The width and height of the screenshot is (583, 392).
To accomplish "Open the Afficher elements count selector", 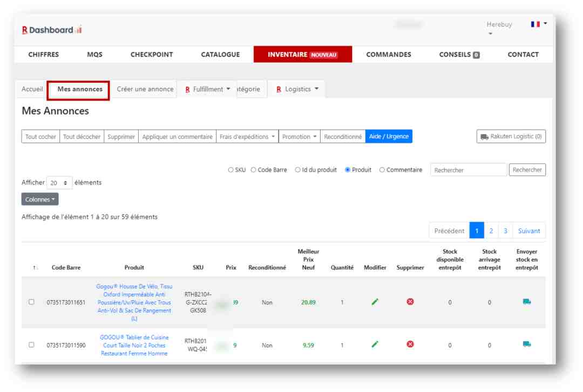I will tap(59, 183).
